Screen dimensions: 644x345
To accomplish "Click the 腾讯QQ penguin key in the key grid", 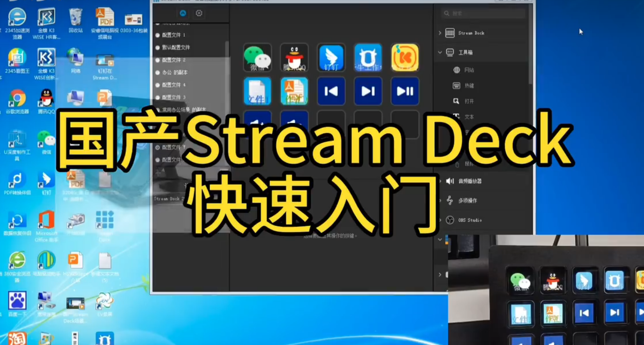I will (x=294, y=58).
